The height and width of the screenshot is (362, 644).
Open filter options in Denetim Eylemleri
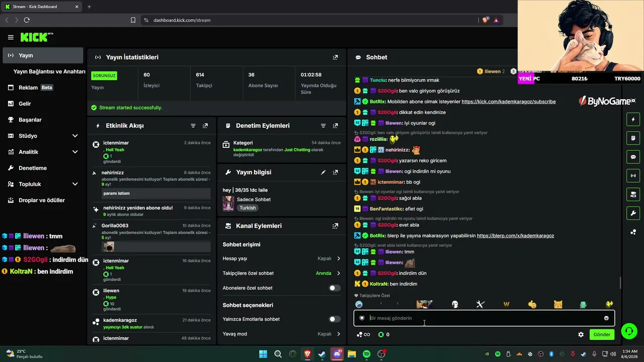click(324, 126)
